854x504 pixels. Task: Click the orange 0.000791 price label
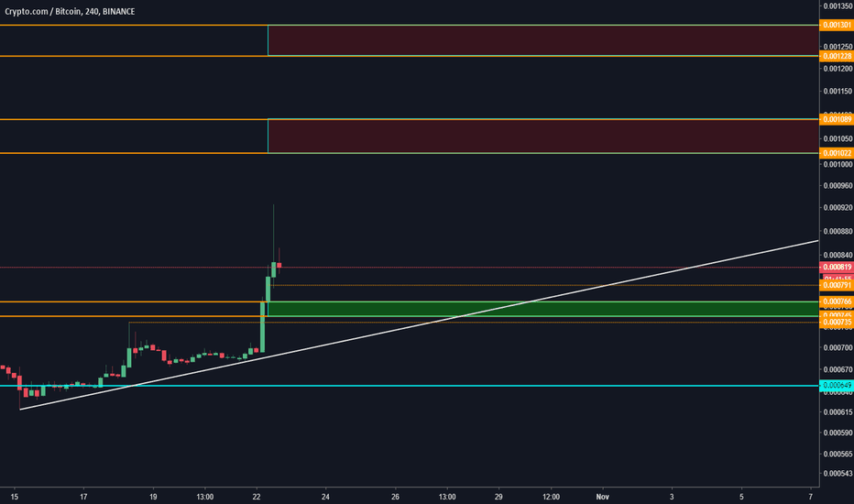(x=836, y=285)
